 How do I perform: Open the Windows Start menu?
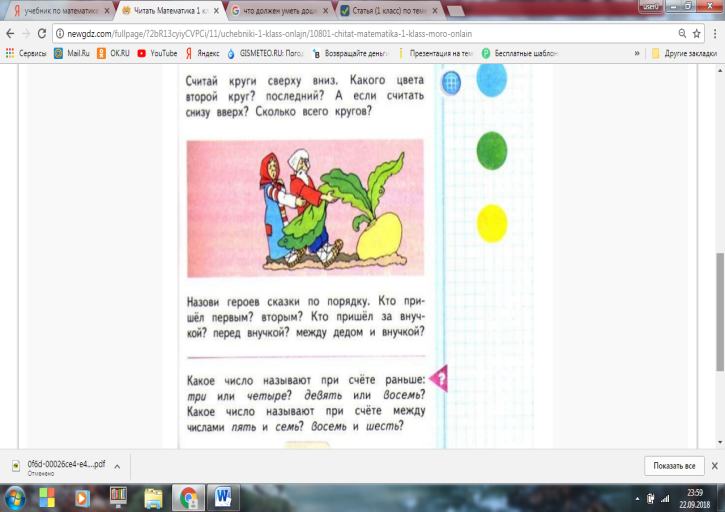coord(15,499)
